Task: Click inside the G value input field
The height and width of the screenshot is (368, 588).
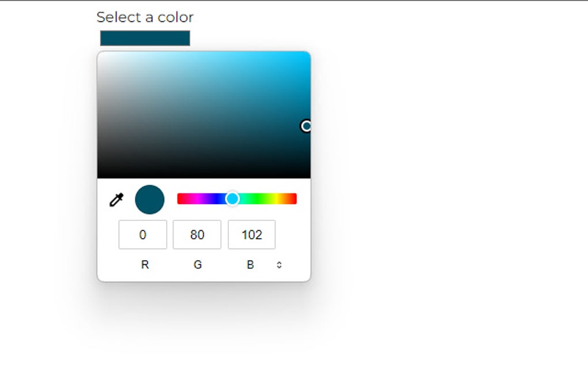Action: point(197,234)
